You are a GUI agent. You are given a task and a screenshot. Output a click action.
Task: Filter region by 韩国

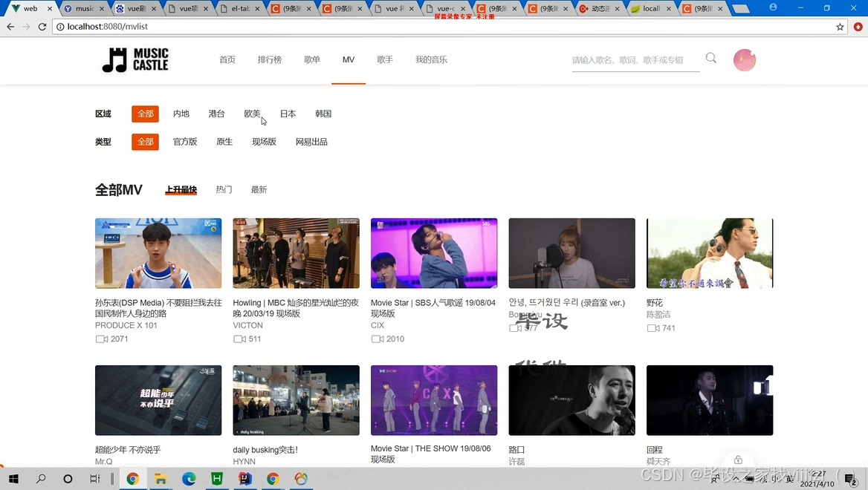pyautogui.click(x=323, y=114)
